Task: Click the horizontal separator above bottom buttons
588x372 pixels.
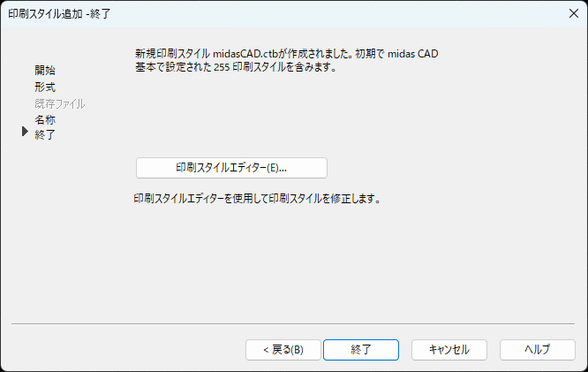Action: [293, 323]
